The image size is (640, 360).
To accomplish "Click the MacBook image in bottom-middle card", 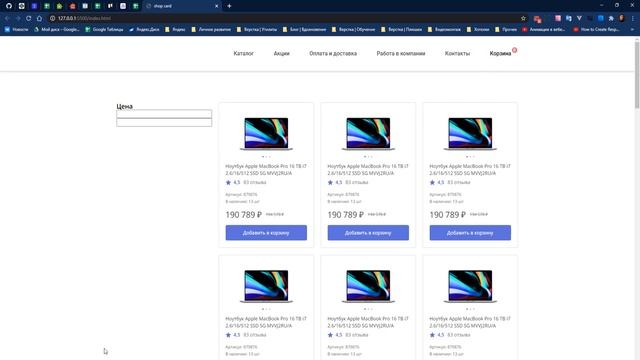I will (x=368, y=286).
